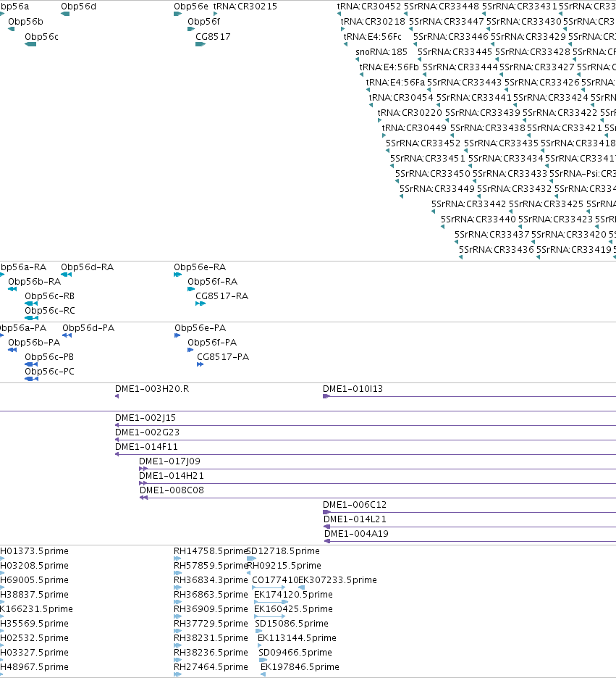This screenshot has width=616, height=678.
Task: Select the Obp56b-PA protein label
Action: click(34, 343)
